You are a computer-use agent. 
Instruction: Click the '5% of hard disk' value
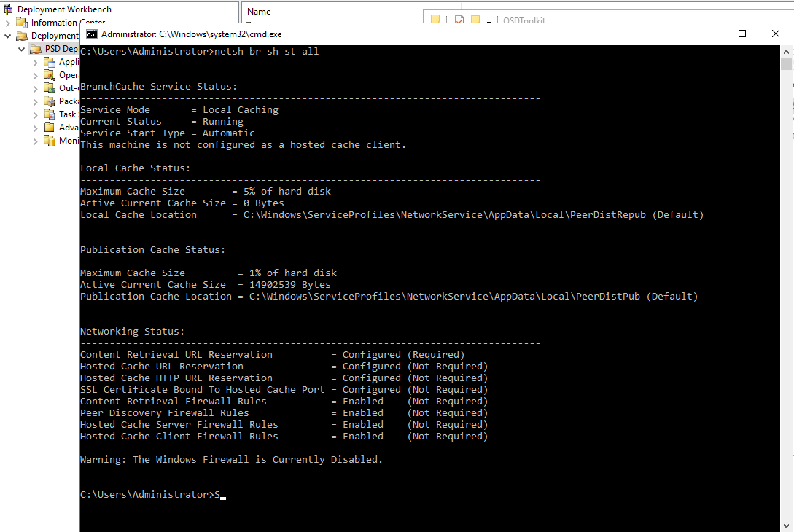[x=287, y=191]
